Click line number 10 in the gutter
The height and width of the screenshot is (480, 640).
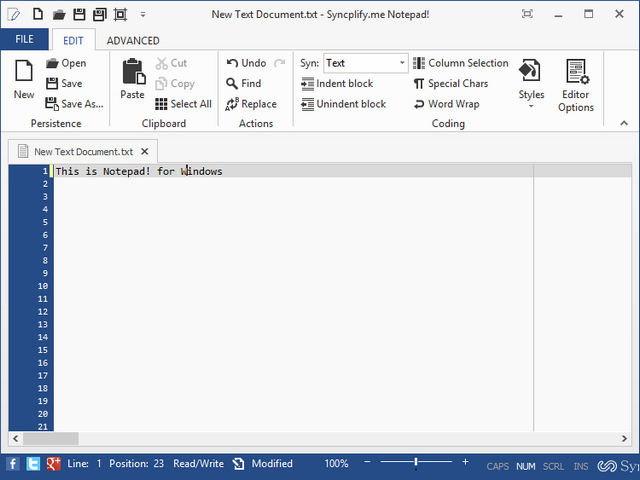[43, 286]
